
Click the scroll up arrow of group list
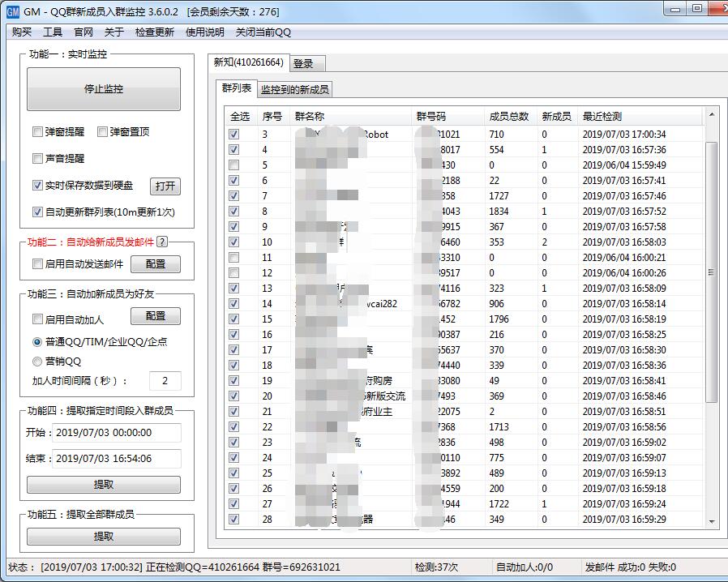point(711,114)
